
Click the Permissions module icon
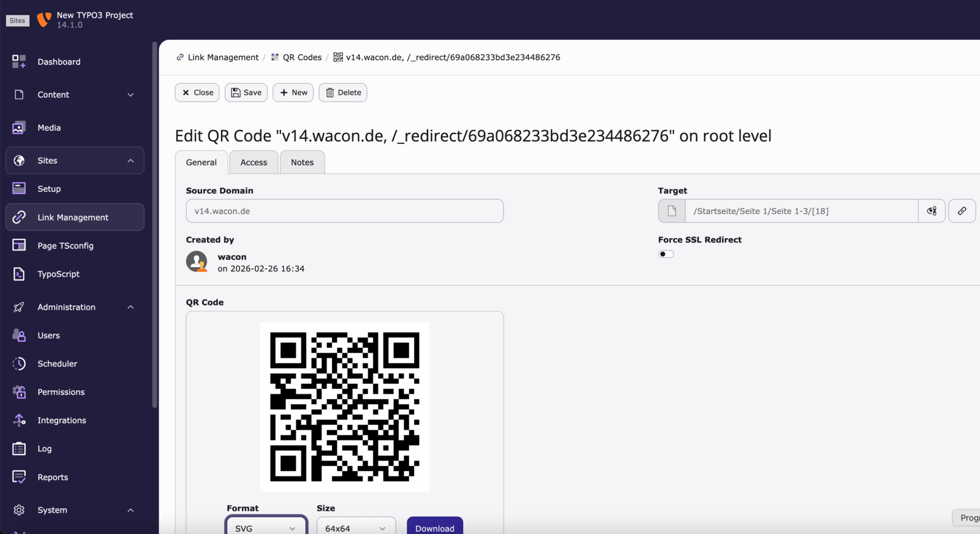pyautogui.click(x=19, y=392)
